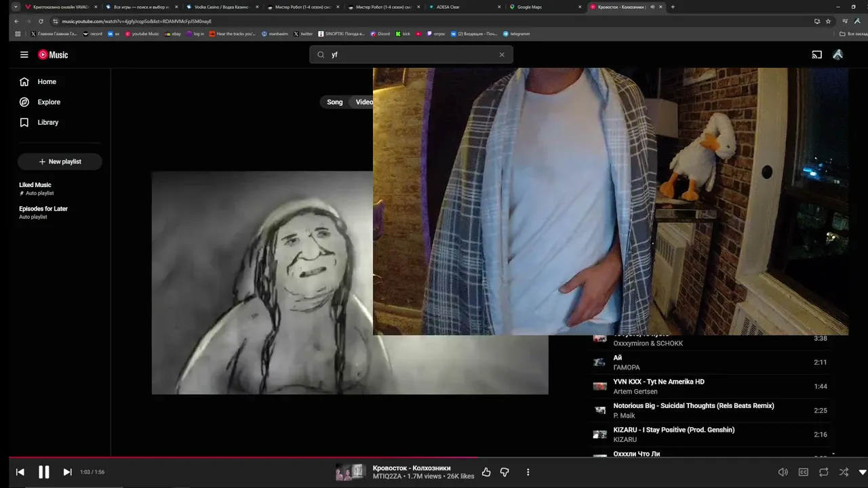Pause the current song

44,472
